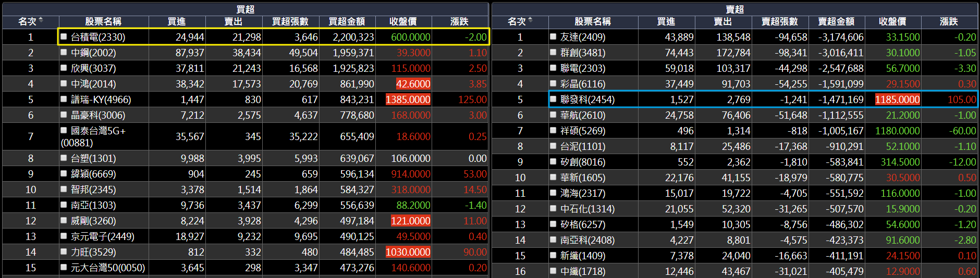Select the closing price 1180.0000
Screen dimensions: 980x278
pos(898,131)
